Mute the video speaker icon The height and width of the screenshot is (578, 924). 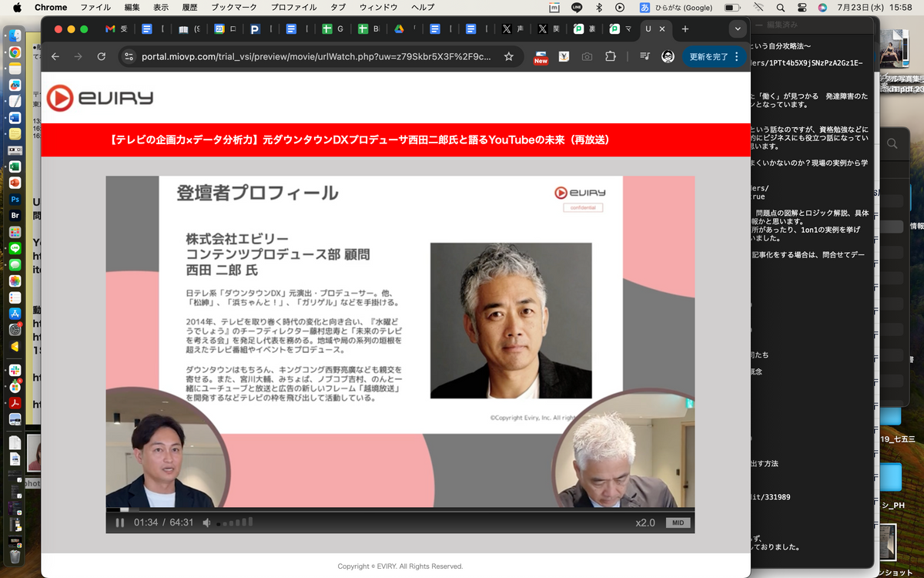pos(206,523)
